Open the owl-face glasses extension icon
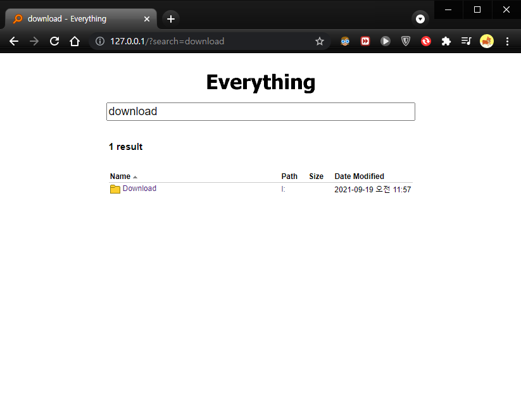 345,41
